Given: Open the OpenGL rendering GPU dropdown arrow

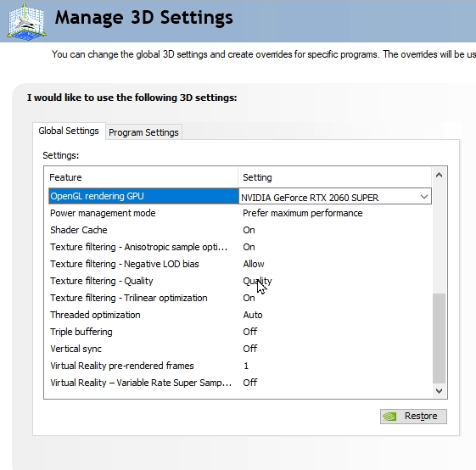Looking at the screenshot, I should tap(424, 197).
